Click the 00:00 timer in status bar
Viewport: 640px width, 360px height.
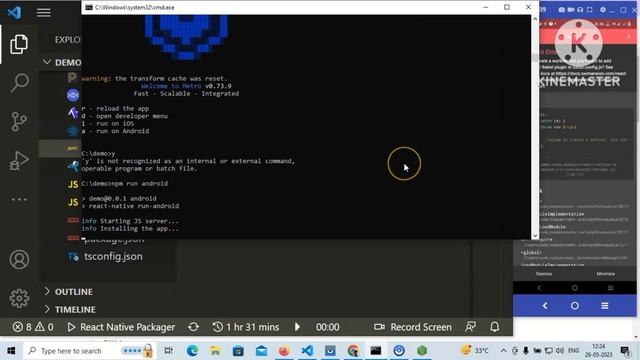[x=327, y=327]
